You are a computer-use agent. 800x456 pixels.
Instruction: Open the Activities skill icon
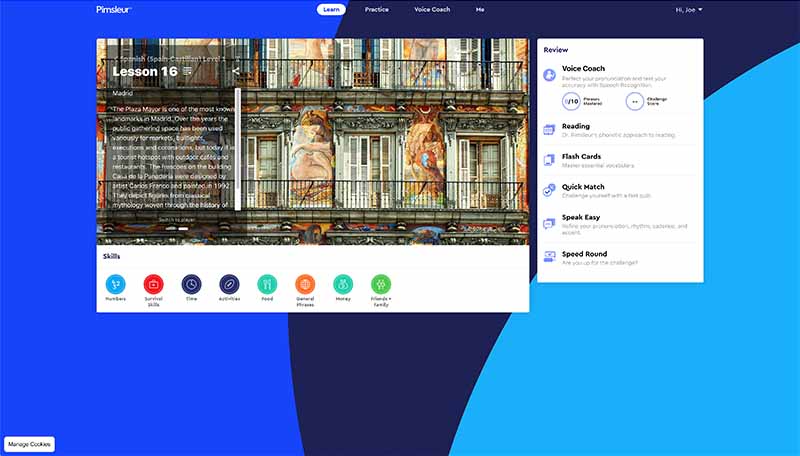pos(230,284)
